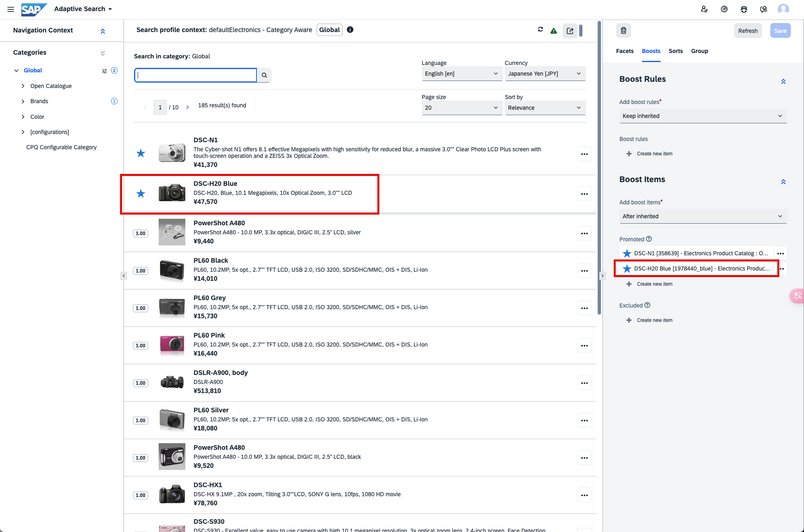The height and width of the screenshot is (532, 804).
Task: Open the Adaptive Search app dropdown
Action: 83,9
